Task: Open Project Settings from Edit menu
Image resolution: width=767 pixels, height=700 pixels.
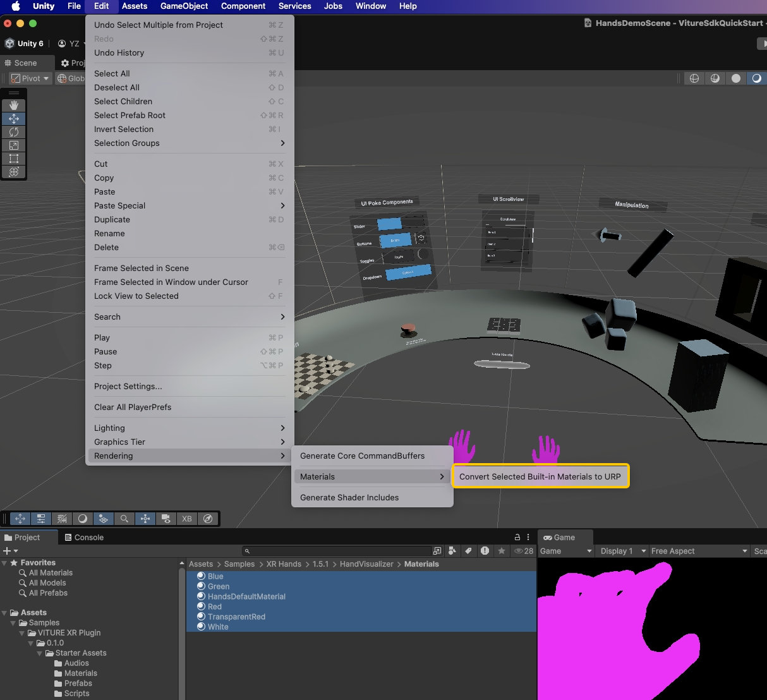Action: pos(128,386)
